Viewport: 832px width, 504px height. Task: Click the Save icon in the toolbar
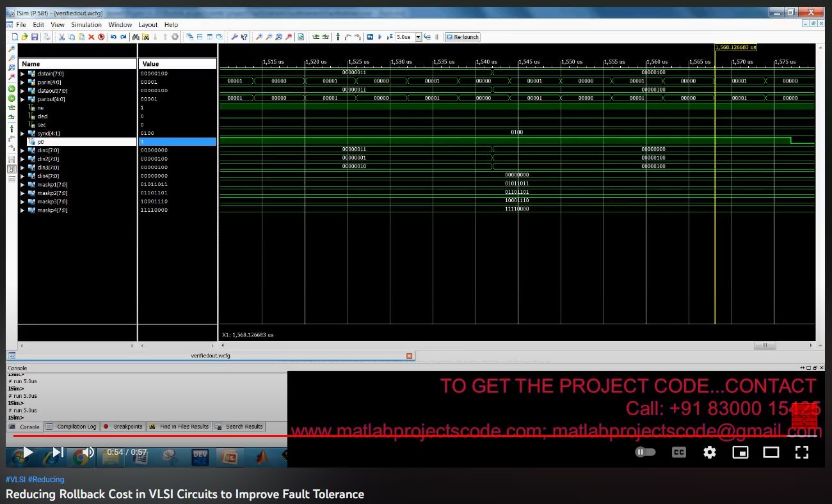pyautogui.click(x=35, y=37)
